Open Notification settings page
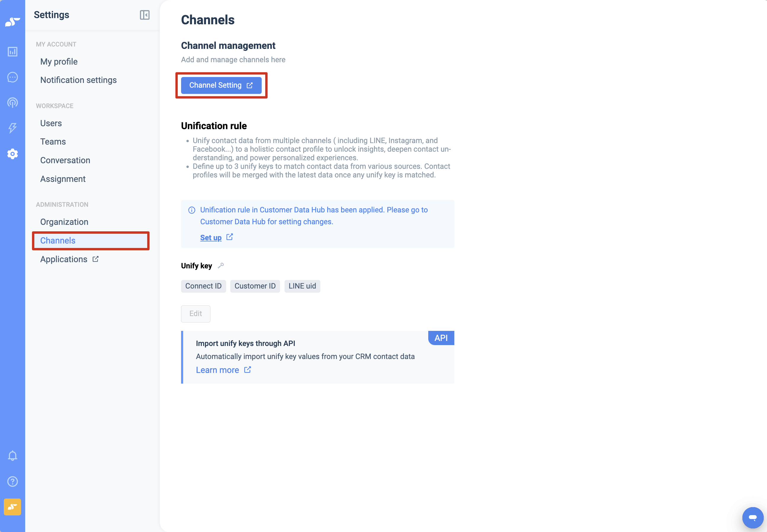This screenshot has height=532, width=767. click(78, 80)
